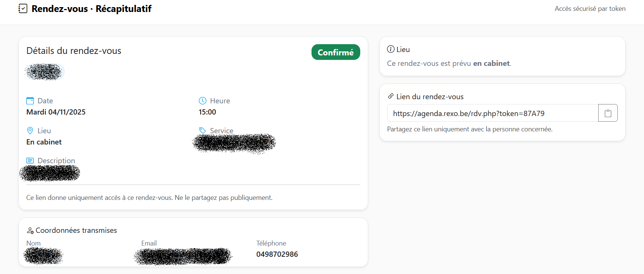Click the person icon beside Coordonnées transmises
Viewport: 644px width, 274px height.
[30, 231]
